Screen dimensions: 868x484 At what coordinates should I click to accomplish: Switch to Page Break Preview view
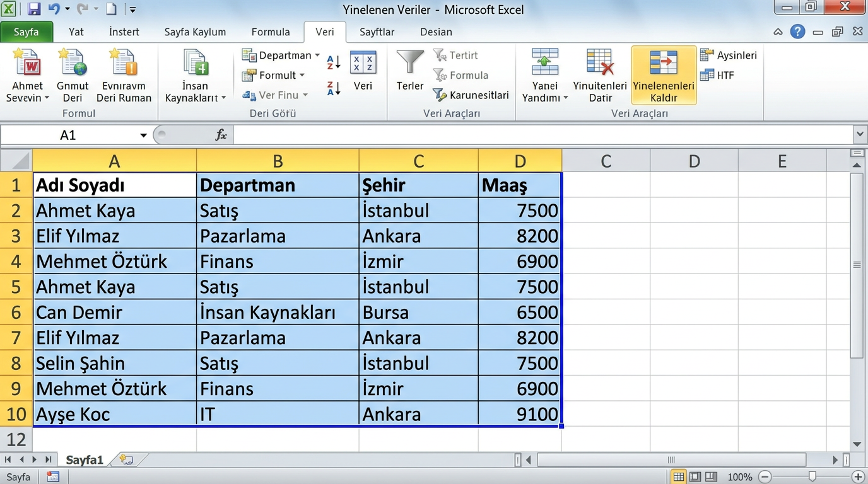click(x=711, y=477)
